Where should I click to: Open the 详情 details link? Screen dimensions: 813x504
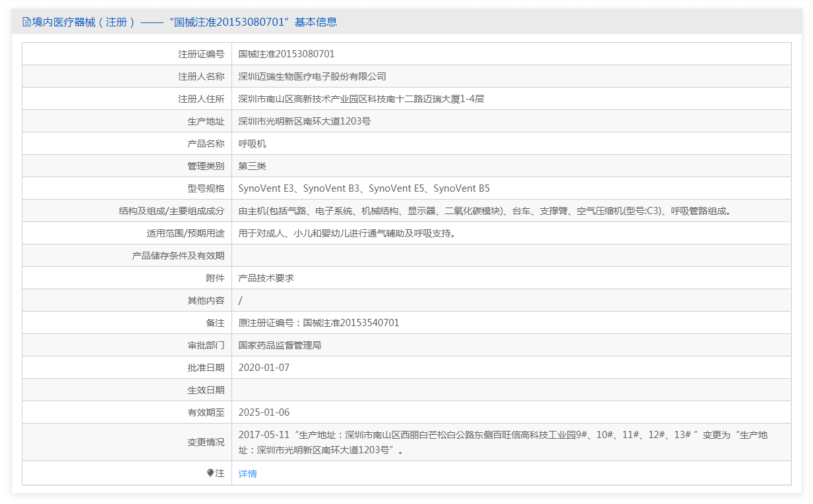248,474
